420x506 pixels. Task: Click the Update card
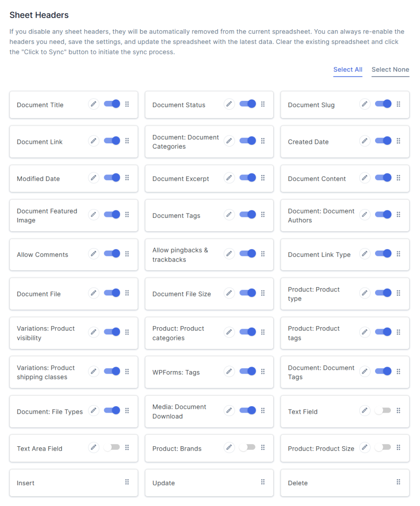(x=209, y=483)
